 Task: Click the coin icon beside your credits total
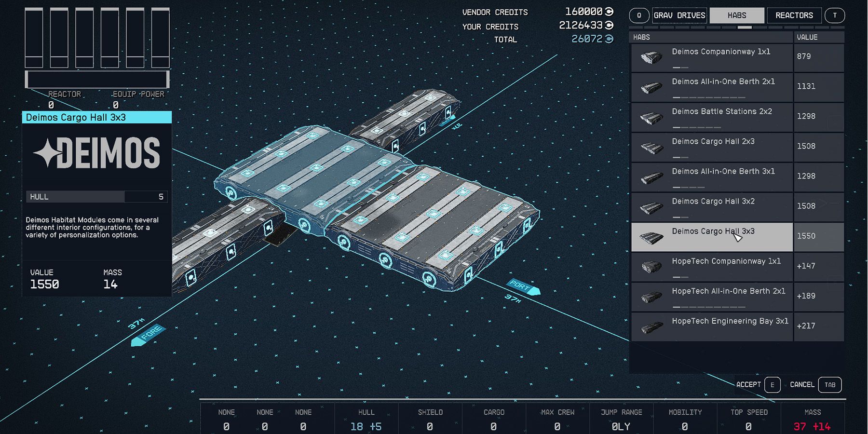click(609, 26)
